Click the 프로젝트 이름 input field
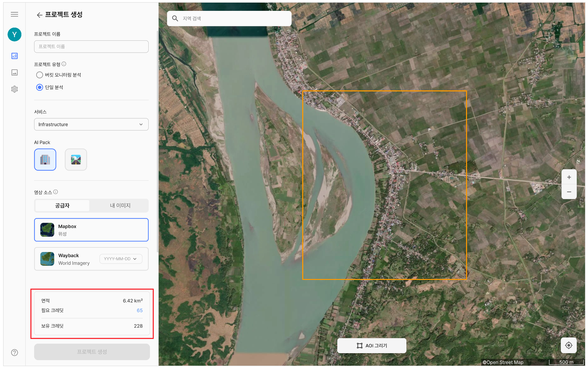The width and height of the screenshot is (588, 368). click(91, 47)
